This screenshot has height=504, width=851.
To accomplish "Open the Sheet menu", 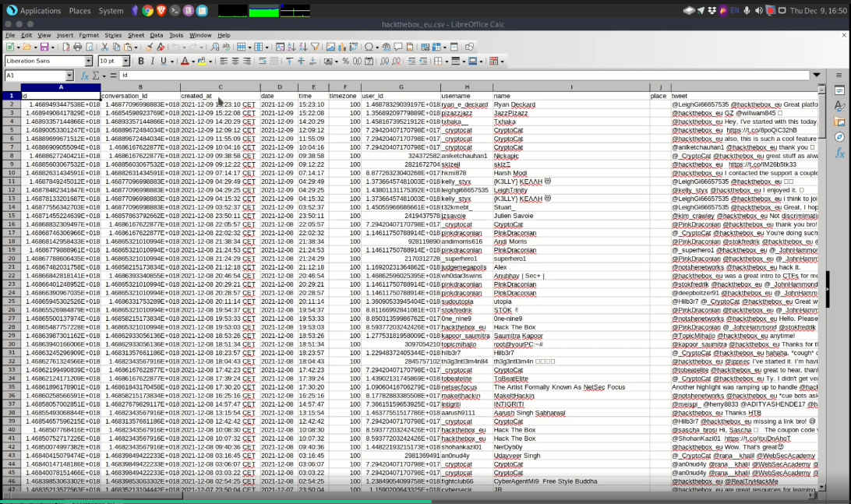I will (x=136, y=35).
